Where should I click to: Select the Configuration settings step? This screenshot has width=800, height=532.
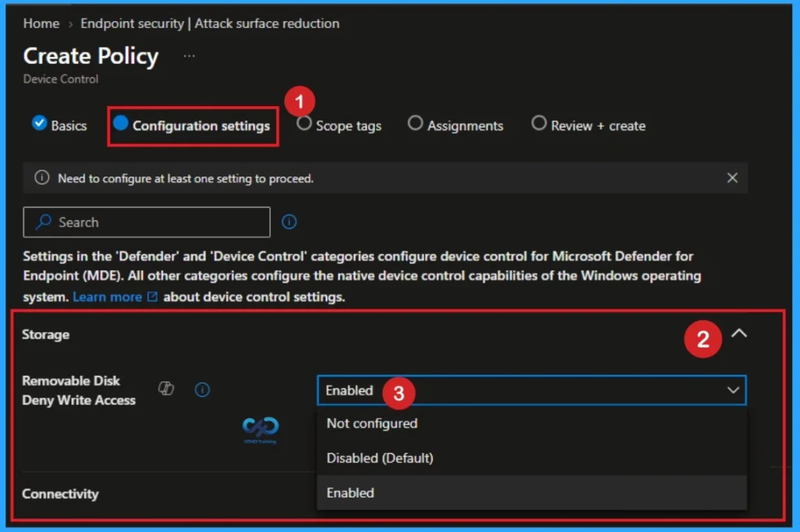click(x=192, y=126)
